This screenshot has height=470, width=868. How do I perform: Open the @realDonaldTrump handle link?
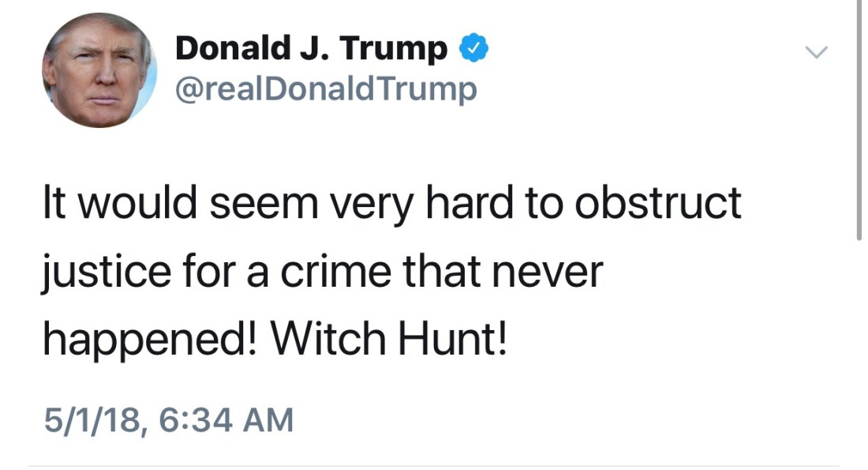pos(326,89)
